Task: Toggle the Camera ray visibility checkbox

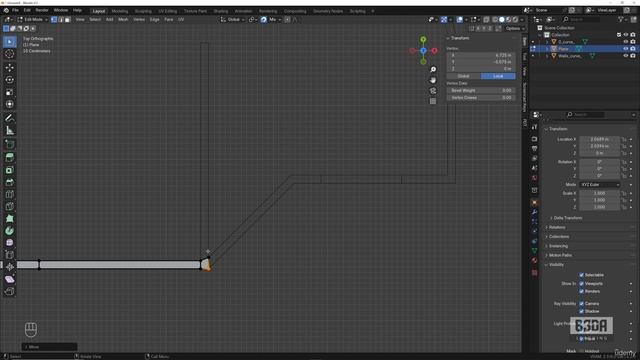Action: (x=582, y=303)
